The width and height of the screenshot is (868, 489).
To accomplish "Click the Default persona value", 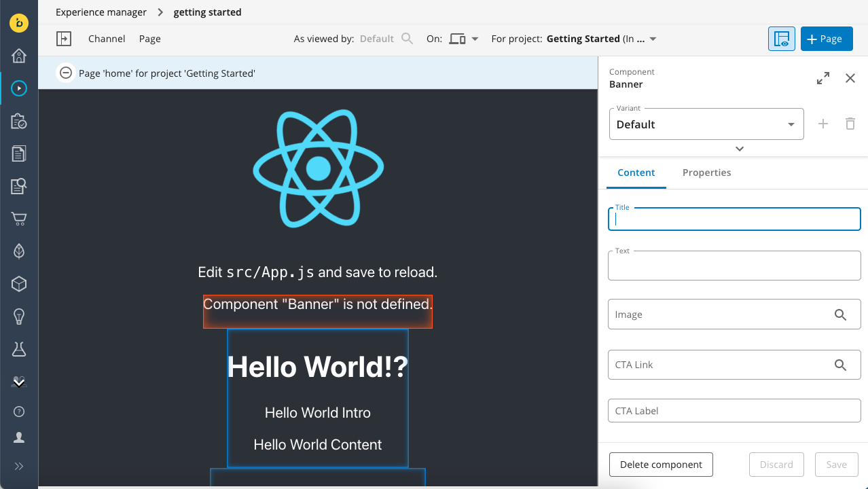I will (x=377, y=39).
